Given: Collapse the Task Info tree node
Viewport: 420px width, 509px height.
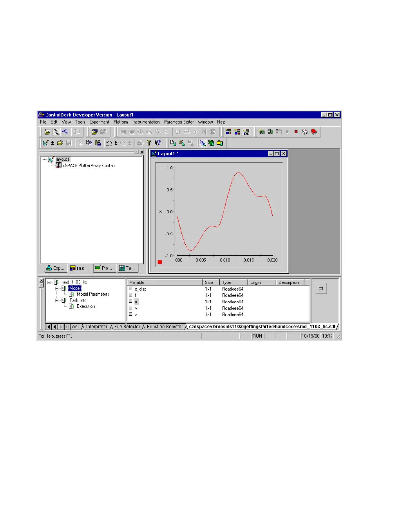Looking at the screenshot, I should click(57, 300).
